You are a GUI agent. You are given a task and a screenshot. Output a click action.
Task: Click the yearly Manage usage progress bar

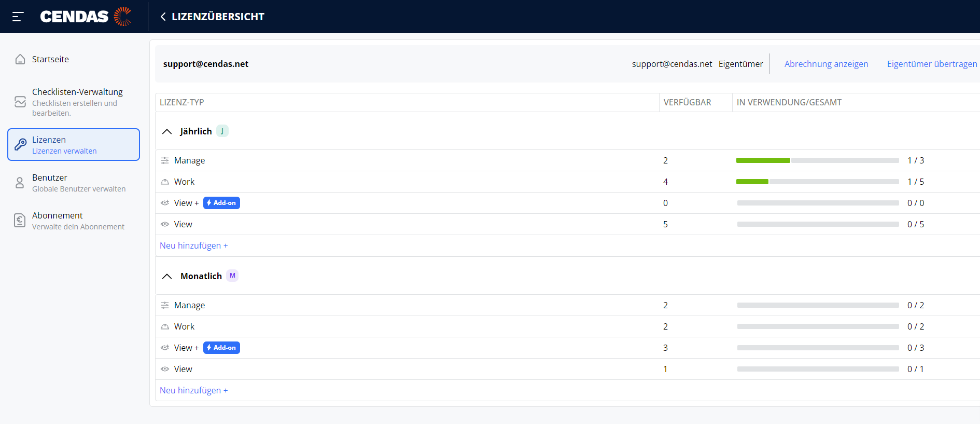817,160
